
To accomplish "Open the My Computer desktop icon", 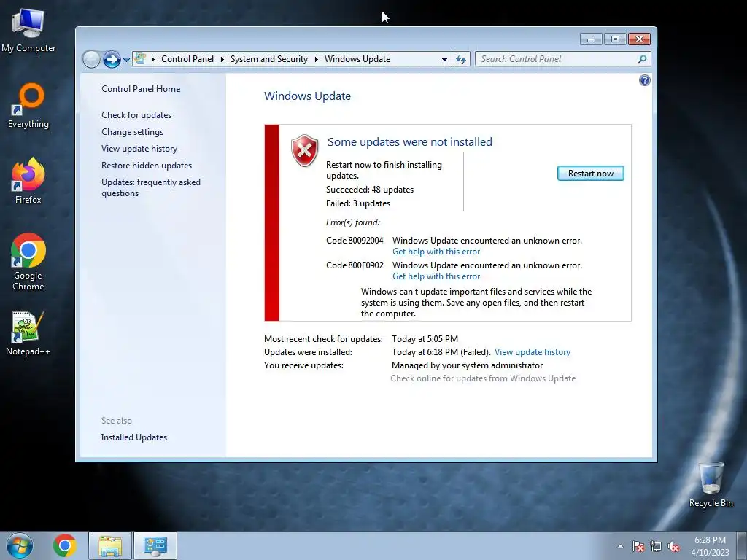I will (x=28, y=31).
